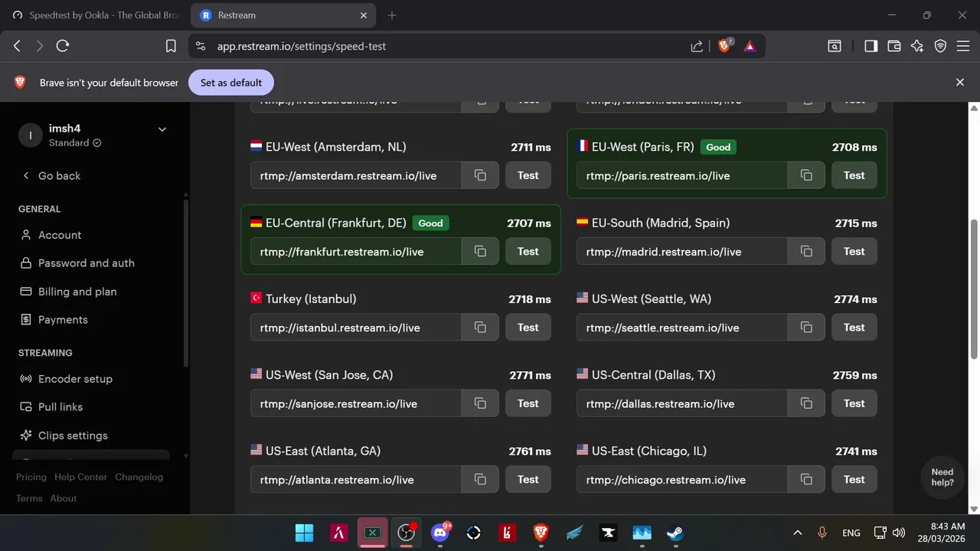
Task: Copy the Atlanta RTMP URL
Action: click(x=480, y=479)
